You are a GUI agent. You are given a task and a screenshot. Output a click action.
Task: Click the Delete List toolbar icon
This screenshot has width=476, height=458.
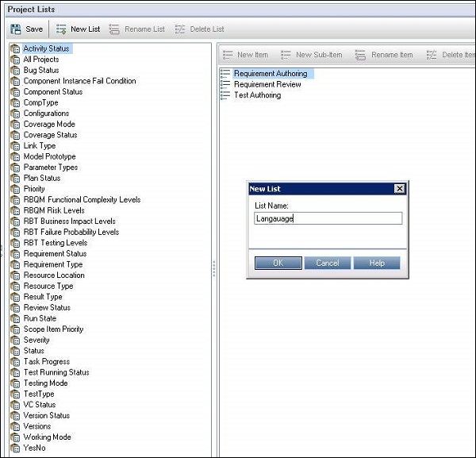[180, 29]
